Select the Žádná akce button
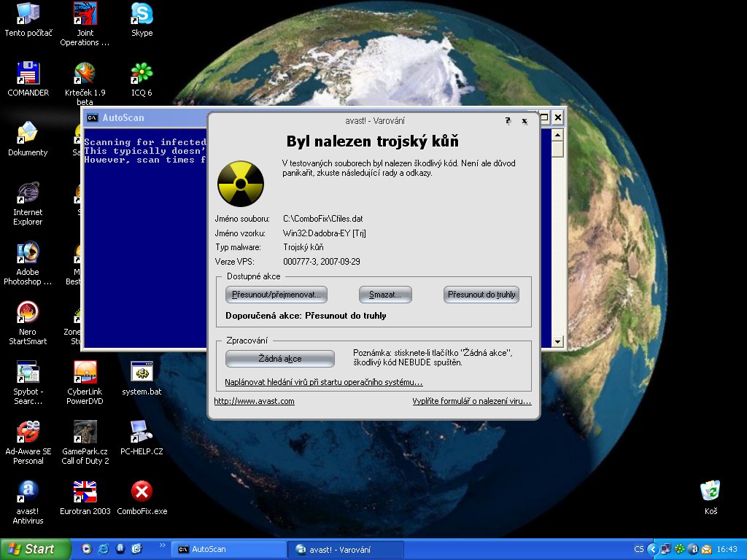747x560 pixels. [x=279, y=359]
